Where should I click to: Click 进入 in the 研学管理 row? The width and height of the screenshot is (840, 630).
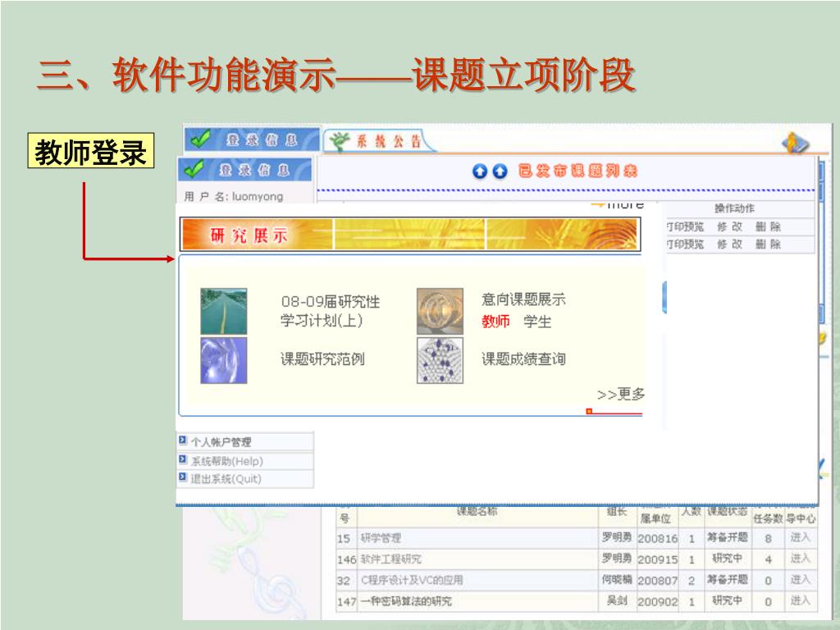801,537
